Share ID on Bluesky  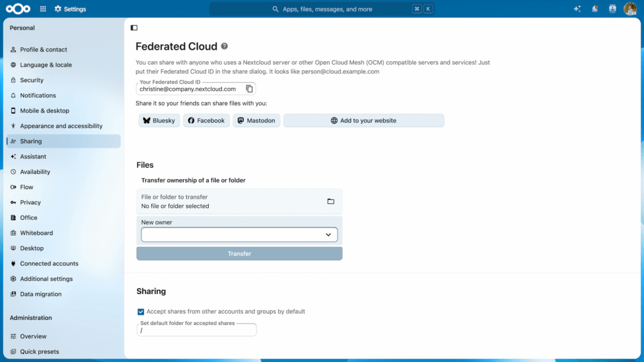tap(159, 120)
